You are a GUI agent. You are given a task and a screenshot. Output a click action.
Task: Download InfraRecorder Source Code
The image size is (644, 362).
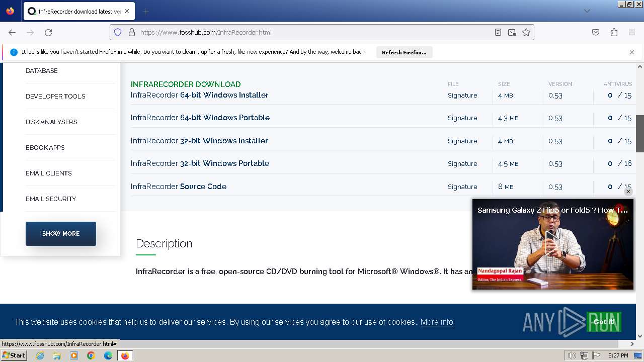coord(179,187)
